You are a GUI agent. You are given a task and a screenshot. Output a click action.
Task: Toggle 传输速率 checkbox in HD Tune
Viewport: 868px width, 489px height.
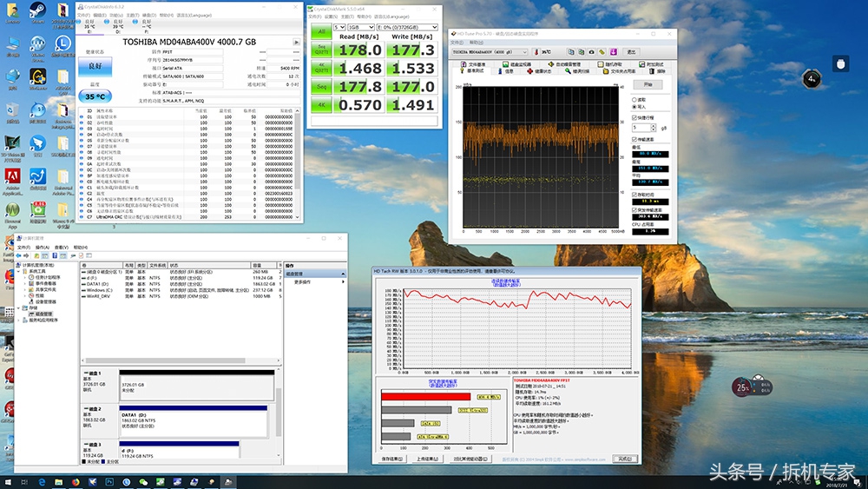point(635,140)
